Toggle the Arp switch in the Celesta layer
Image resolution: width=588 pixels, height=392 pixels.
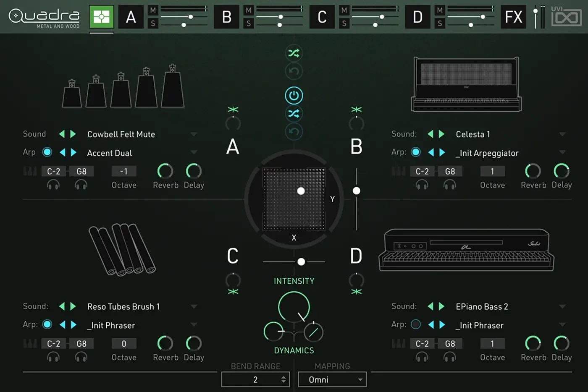[x=416, y=152]
